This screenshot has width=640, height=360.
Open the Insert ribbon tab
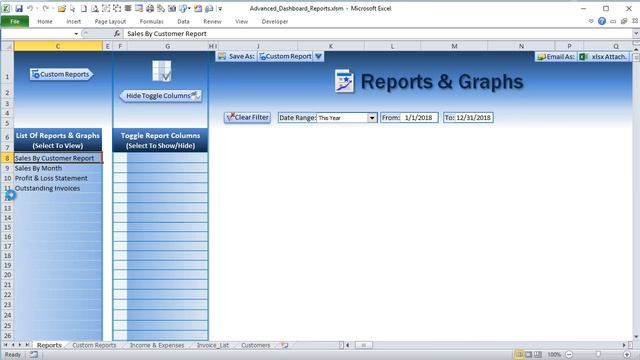[x=73, y=22]
